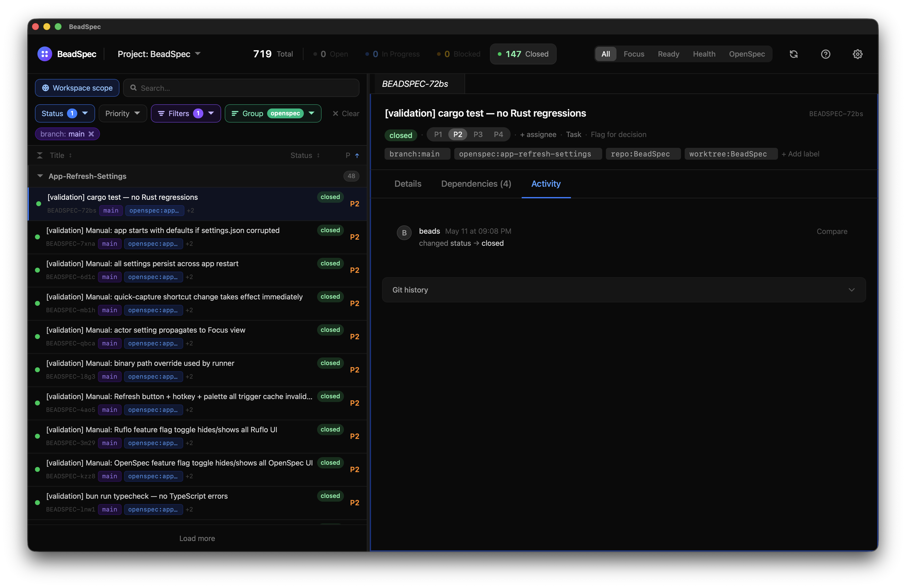Sort by priority using P arrow
906x588 pixels.
(x=357, y=155)
